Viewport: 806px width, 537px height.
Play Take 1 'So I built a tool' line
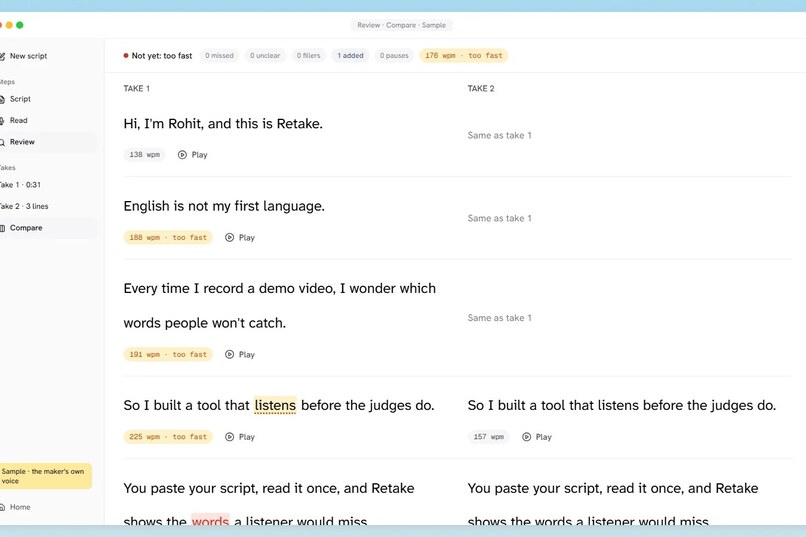[240, 437]
